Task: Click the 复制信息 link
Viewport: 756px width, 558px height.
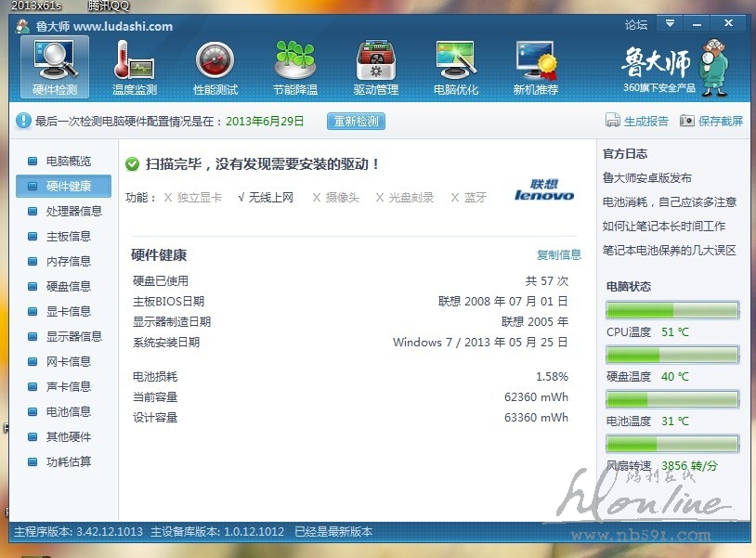Action: pyautogui.click(x=558, y=254)
